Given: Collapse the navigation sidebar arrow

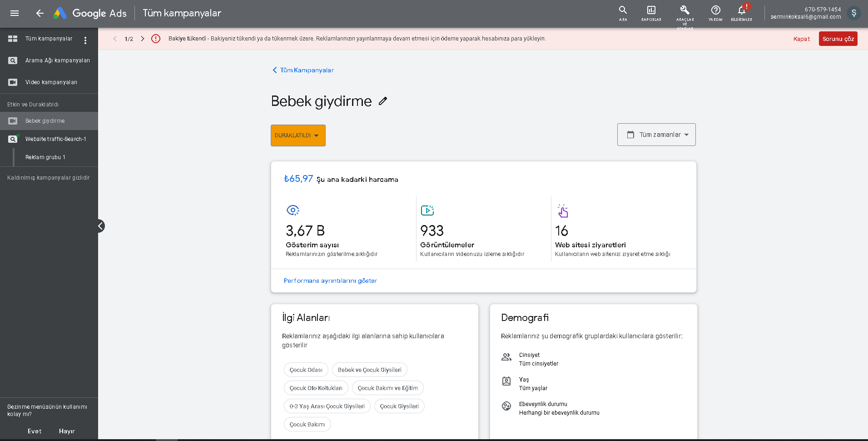Looking at the screenshot, I should [101, 226].
